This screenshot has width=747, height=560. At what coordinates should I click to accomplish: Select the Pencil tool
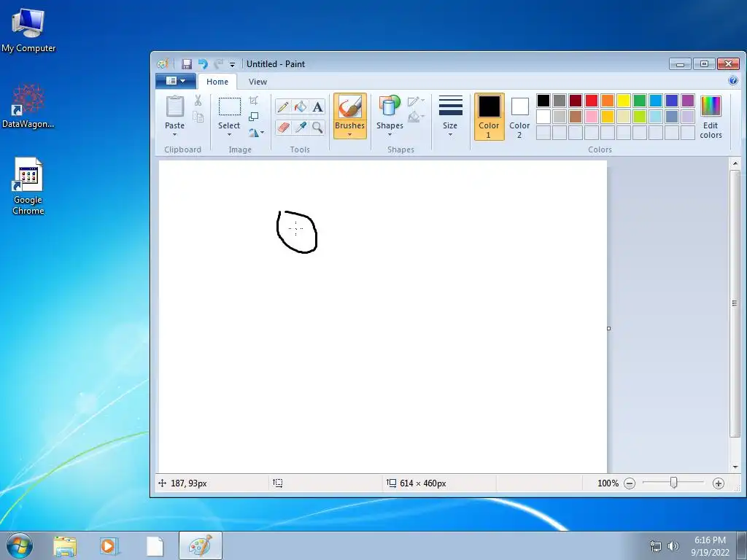283,106
